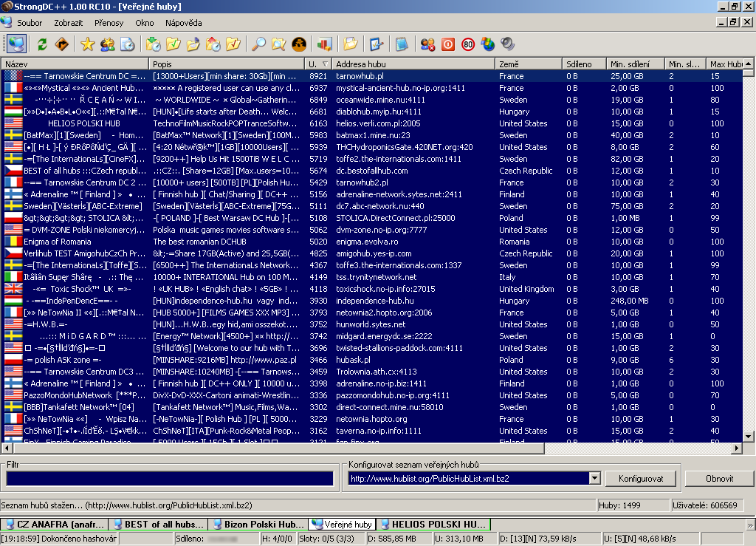Click the green Reconnect arrows icon
Image resolution: width=756 pixels, height=546 pixels.
[x=42, y=44]
